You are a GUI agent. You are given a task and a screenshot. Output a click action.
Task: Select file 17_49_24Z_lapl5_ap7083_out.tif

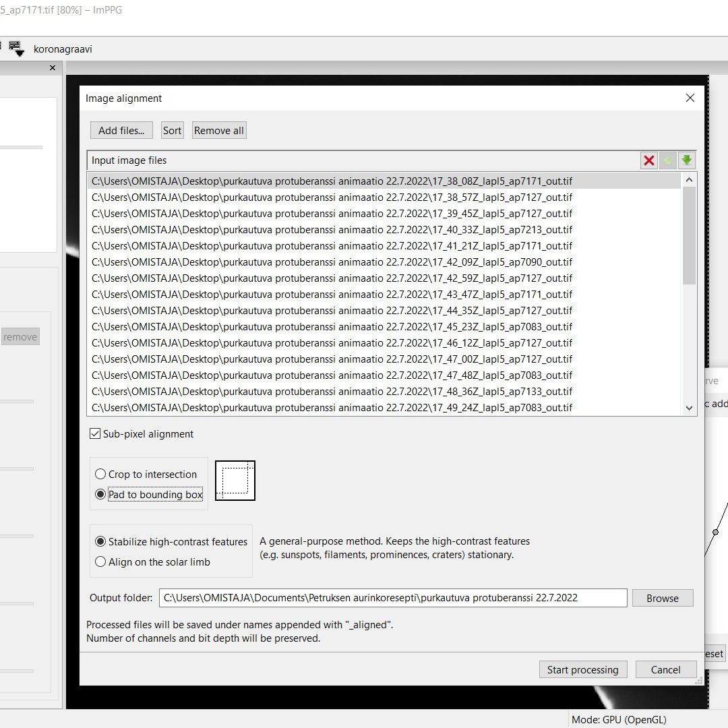click(x=384, y=408)
